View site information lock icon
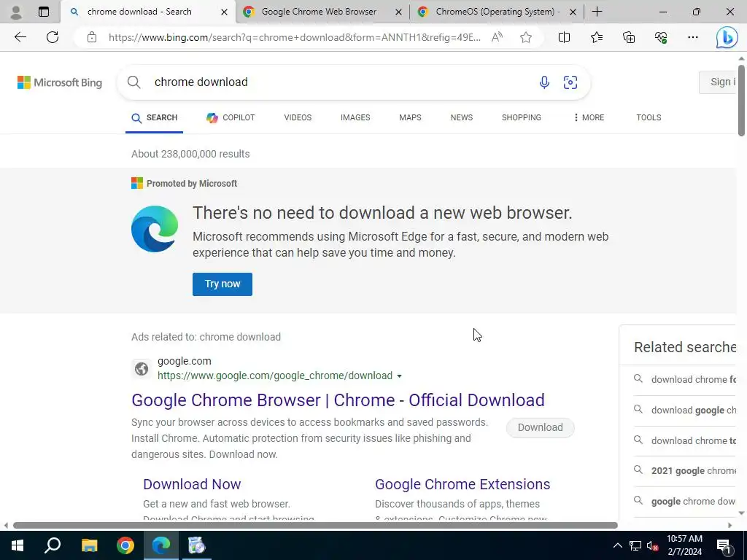The width and height of the screenshot is (747, 560). (x=92, y=37)
